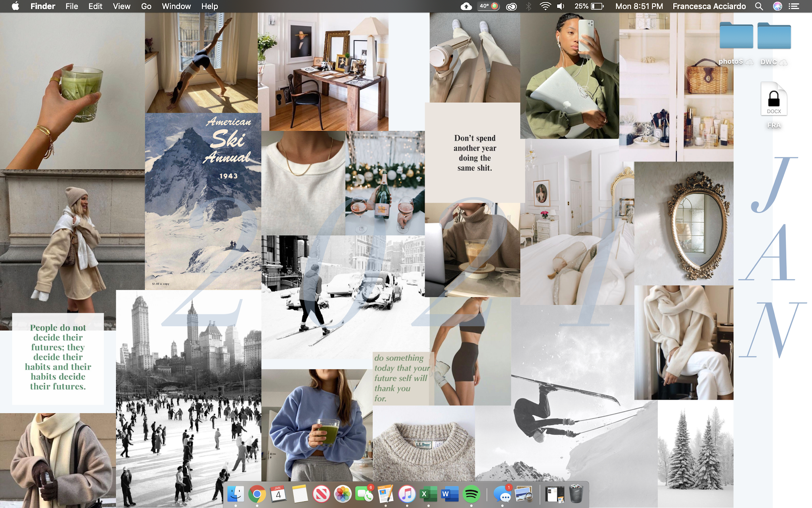Click Spotlight search magnifier icon
The width and height of the screenshot is (812, 508).
pyautogui.click(x=759, y=6)
